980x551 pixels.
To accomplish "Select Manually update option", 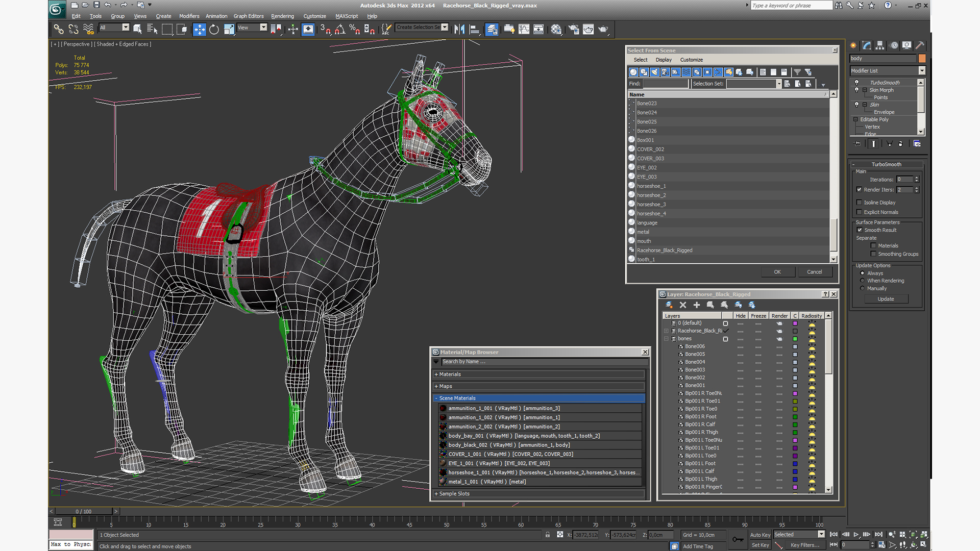I will point(863,289).
